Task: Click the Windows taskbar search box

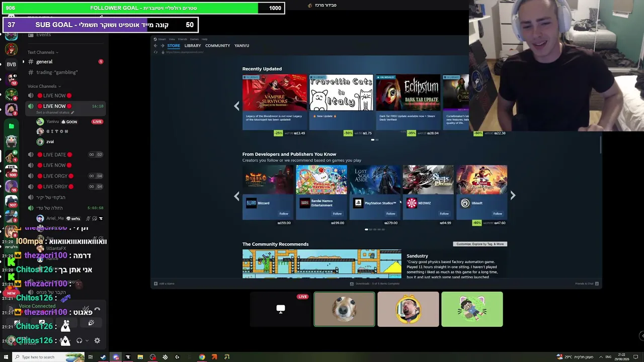Action: [x=48, y=357]
